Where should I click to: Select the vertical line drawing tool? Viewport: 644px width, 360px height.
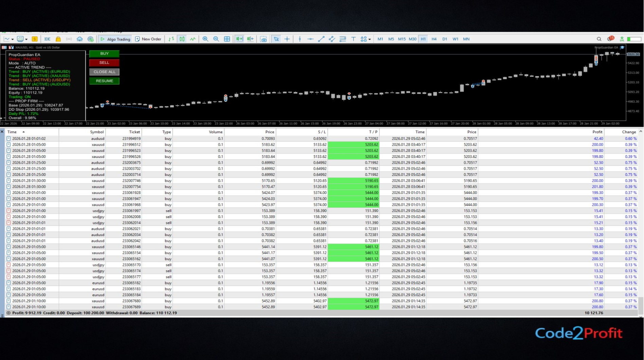click(x=300, y=39)
